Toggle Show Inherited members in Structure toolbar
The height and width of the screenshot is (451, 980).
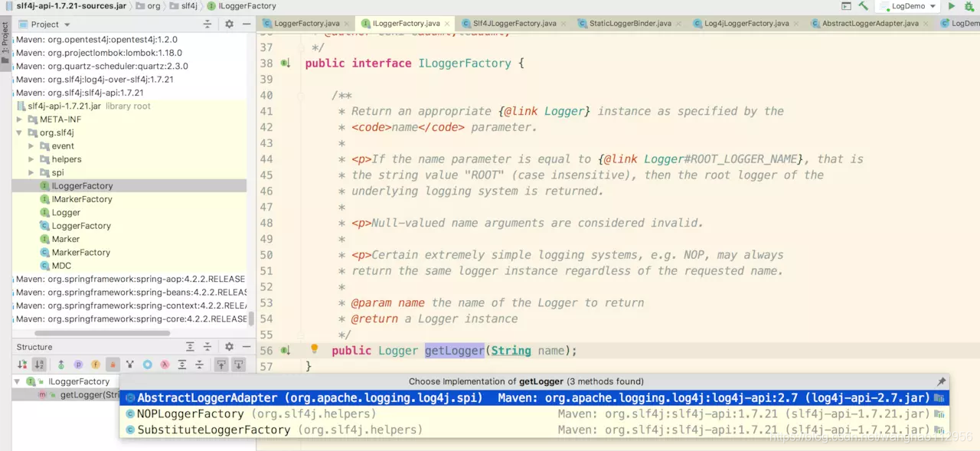(61, 364)
